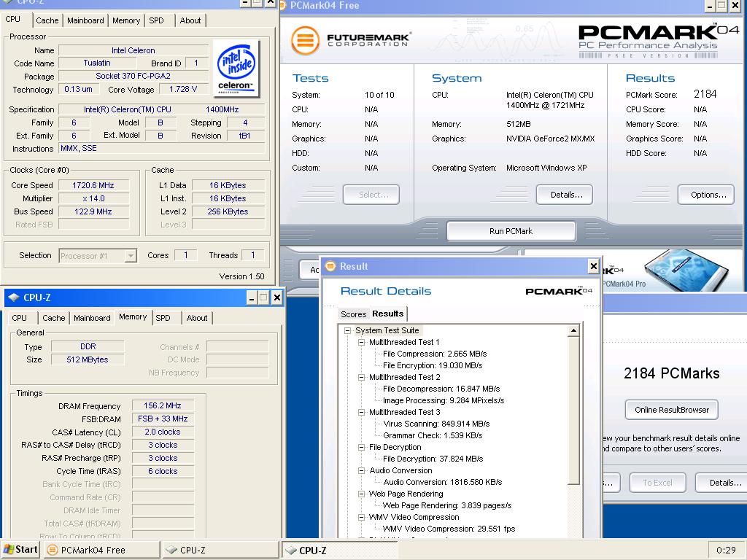This screenshot has height=560, width=747.
Task: Activate the highlighted CPU-Z taskbar button
Action: 339,550
